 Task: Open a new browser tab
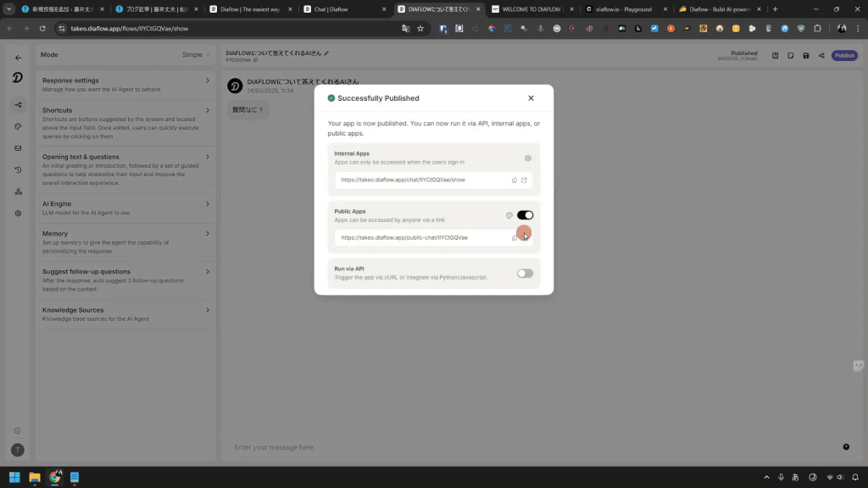point(775,9)
